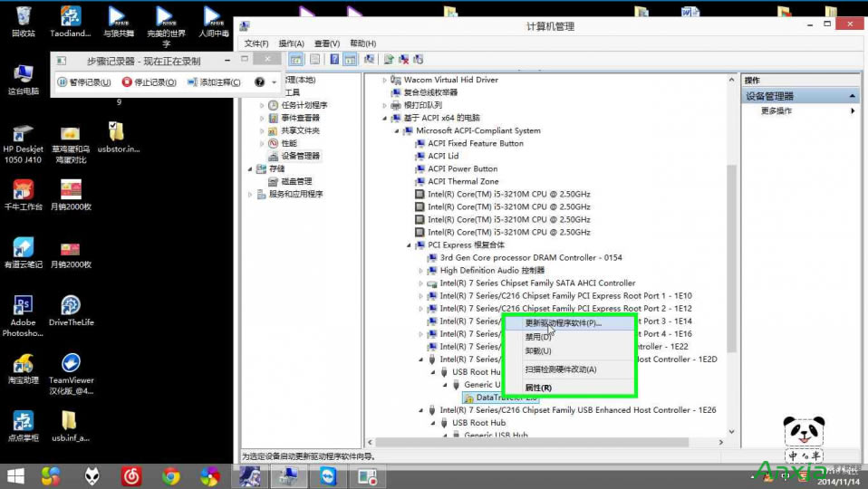Image resolution: width=868 pixels, height=489 pixels.
Task: Click the device tree horizontal scrollbar thumb
Action: [x=532, y=443]
